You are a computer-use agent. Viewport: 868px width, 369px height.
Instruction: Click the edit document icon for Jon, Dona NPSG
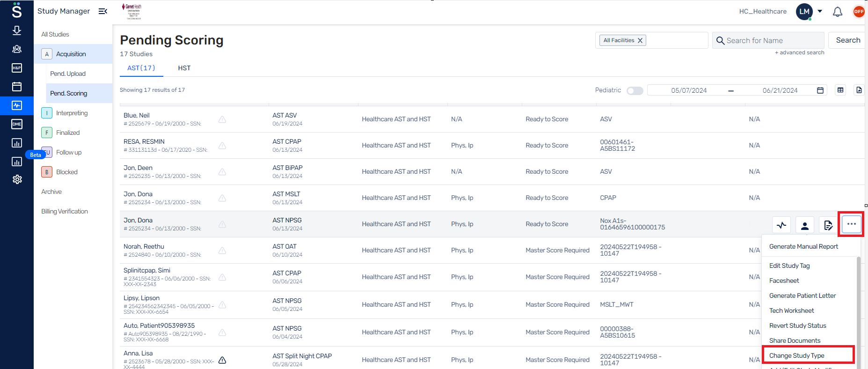828,225
